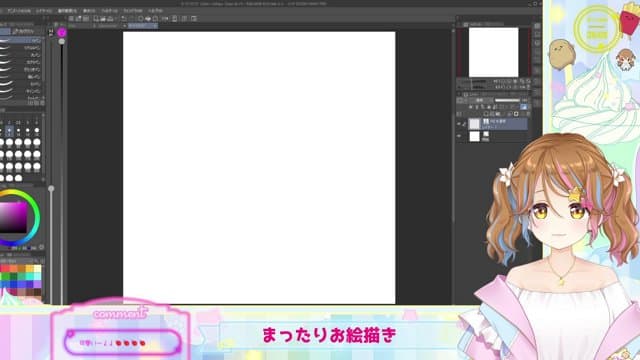This screenshot has width=640, height=360.
Task: Select the third pen in the sub tool list
Action: click(21, 55)
